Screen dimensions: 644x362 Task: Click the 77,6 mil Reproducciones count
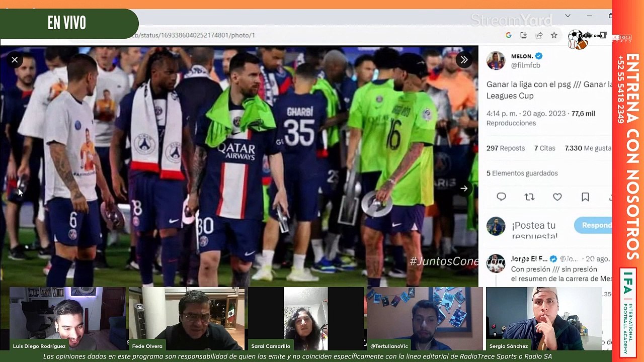[x=540, y=118]
